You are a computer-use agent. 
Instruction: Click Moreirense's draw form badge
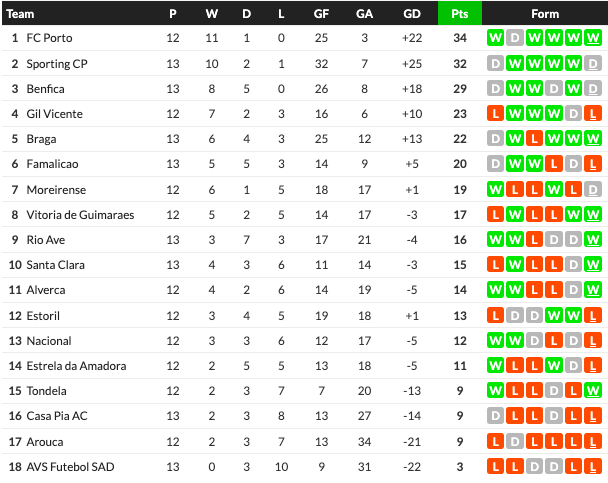593,189
